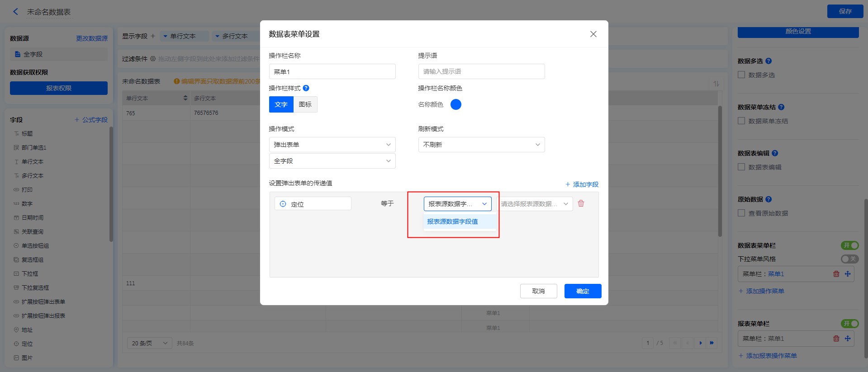The height and width of the screenshot is (372, 868).
Task: Click the 提示语 input field
Action: [x=481, y=71]
